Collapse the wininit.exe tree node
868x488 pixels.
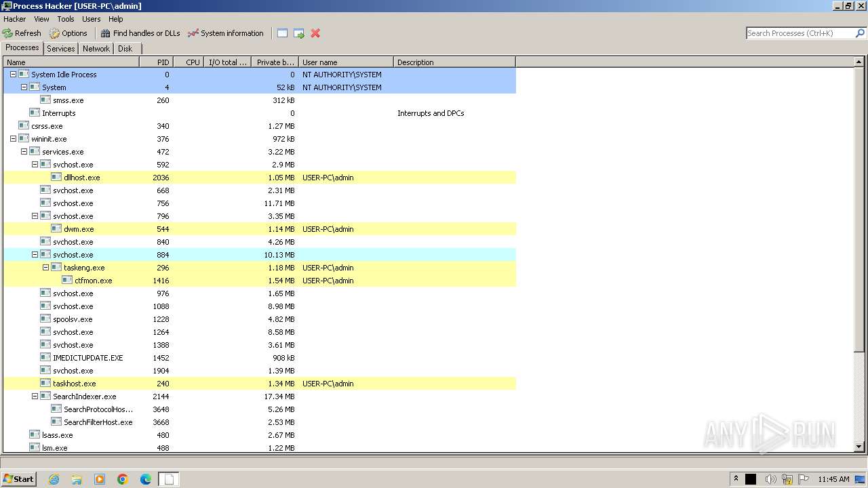13,139
